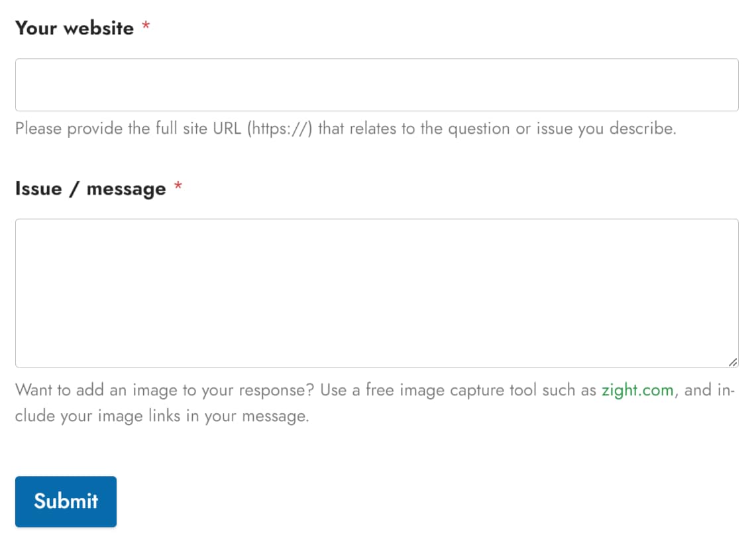
Task: Click the red asterisk beside Issue / message
Action: point(178,185)
